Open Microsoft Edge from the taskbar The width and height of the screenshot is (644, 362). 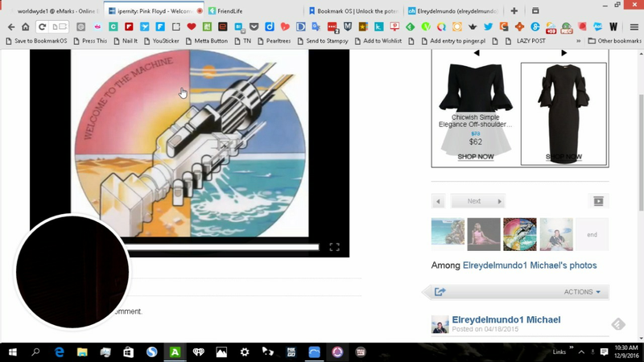60,352
